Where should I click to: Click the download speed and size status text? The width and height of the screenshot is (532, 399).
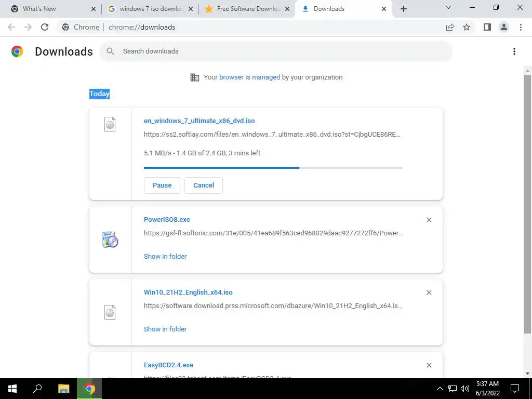pyautogui.click(x=202, y=153)
